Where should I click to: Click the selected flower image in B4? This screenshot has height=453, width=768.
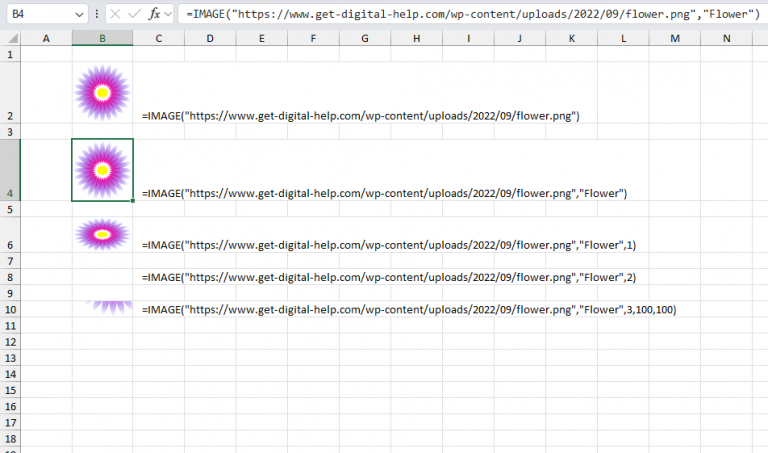[x=102, y=170]
